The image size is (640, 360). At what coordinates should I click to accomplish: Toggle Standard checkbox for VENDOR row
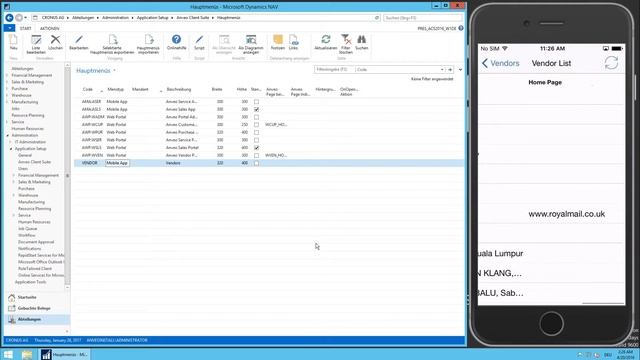[256, 163]
